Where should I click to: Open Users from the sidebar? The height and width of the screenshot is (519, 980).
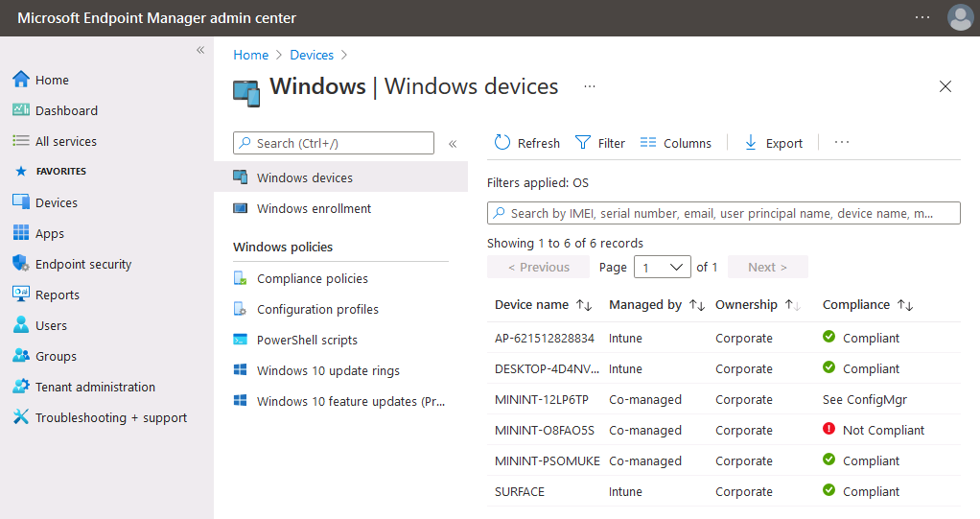coord(51,325)
